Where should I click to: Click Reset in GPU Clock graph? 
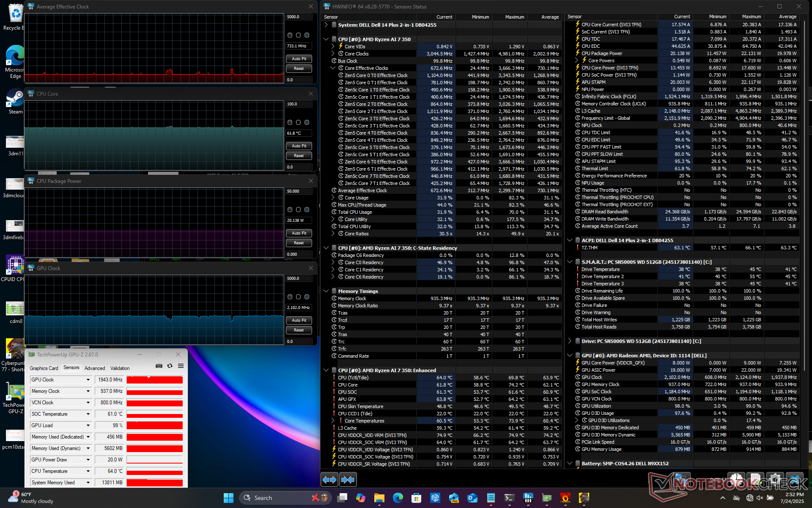299,330
